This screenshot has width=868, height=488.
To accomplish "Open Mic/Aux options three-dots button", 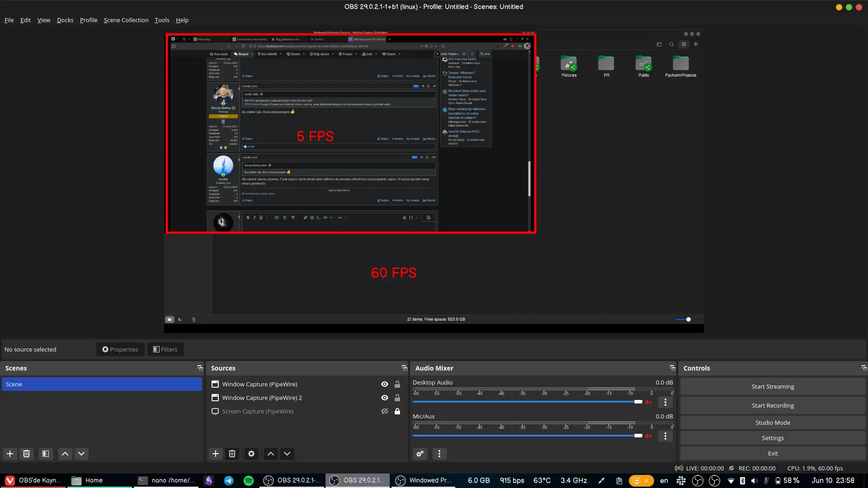I will pos(665,436).
